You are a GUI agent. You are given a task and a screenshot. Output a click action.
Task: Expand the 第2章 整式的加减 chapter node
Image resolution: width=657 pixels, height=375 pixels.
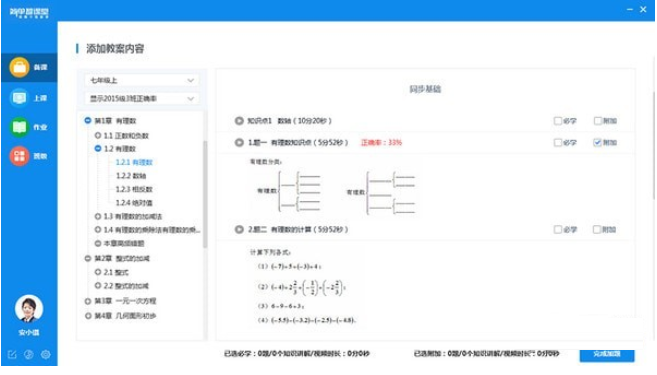[x=88, y=259]
